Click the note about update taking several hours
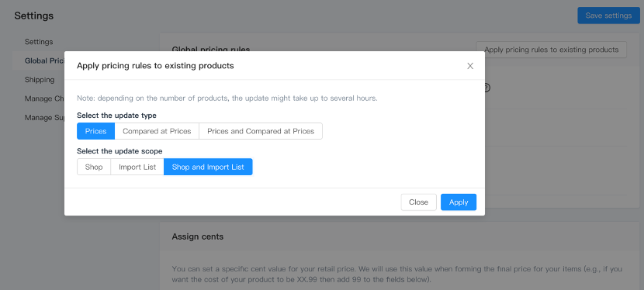 pos(227,98)
